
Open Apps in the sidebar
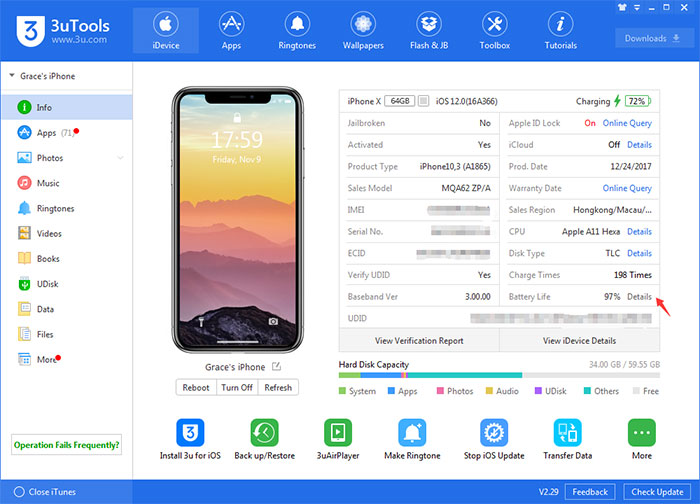tap(67, 133)
